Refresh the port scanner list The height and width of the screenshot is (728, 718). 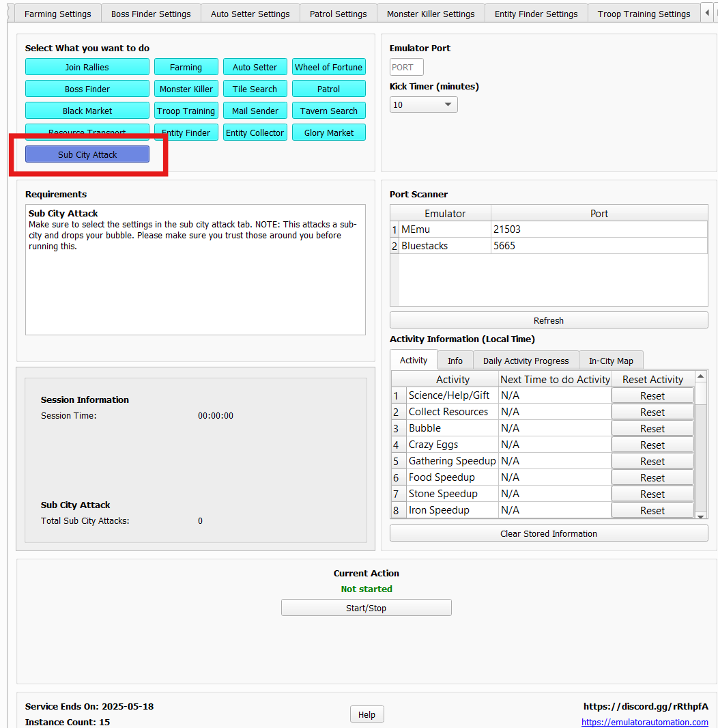click(x=549, y=320)
